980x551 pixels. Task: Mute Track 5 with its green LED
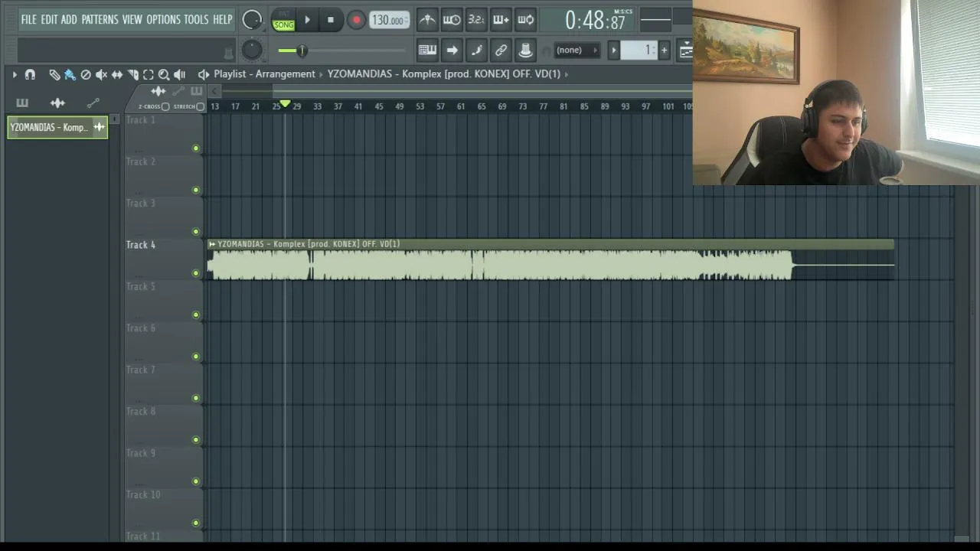[x=196, y=315]
